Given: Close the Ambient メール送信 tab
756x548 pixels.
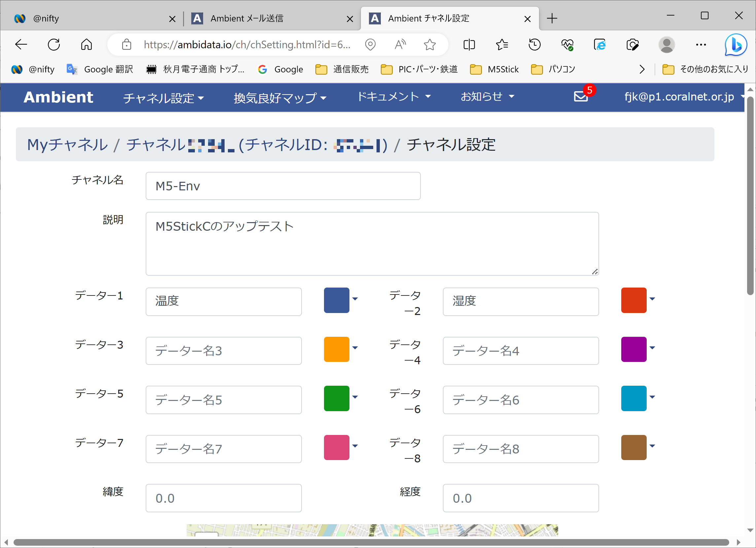Looking at the screenshot, I should coord(350,19).
